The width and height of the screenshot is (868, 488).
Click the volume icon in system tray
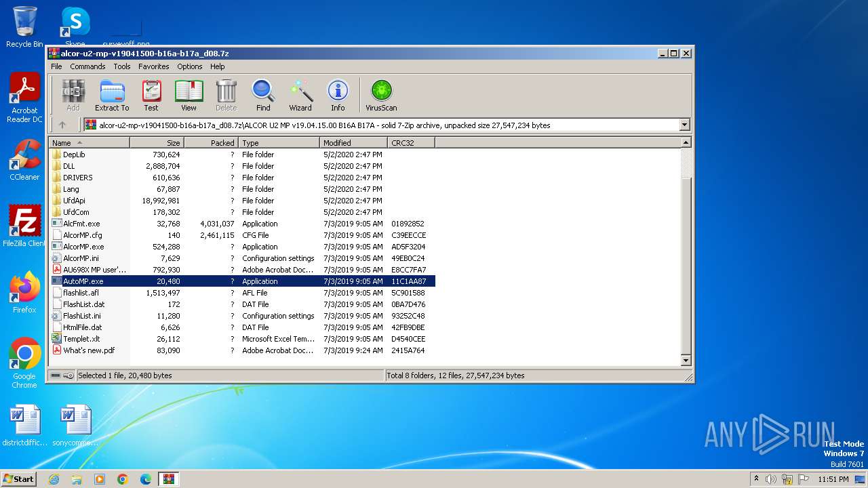tap(771, 479)
